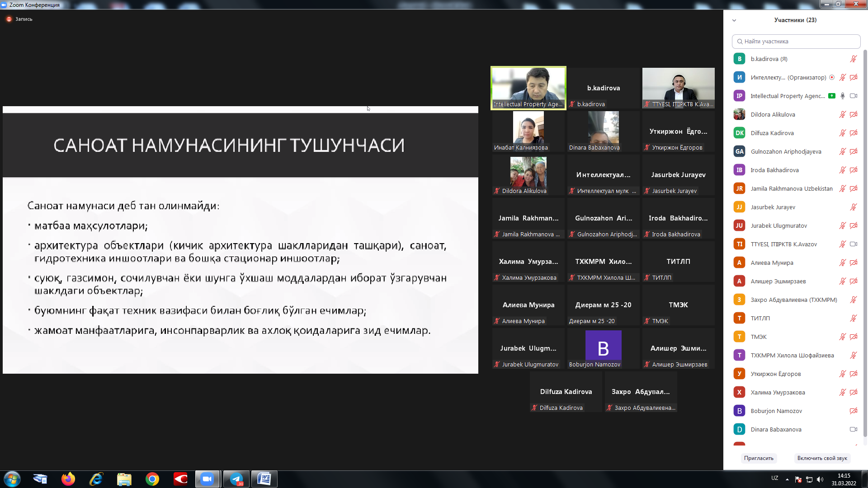Select Iroda Bakhadirova in the participants list
Viewport: 868px width, 488px height.
tap(774, 170)
